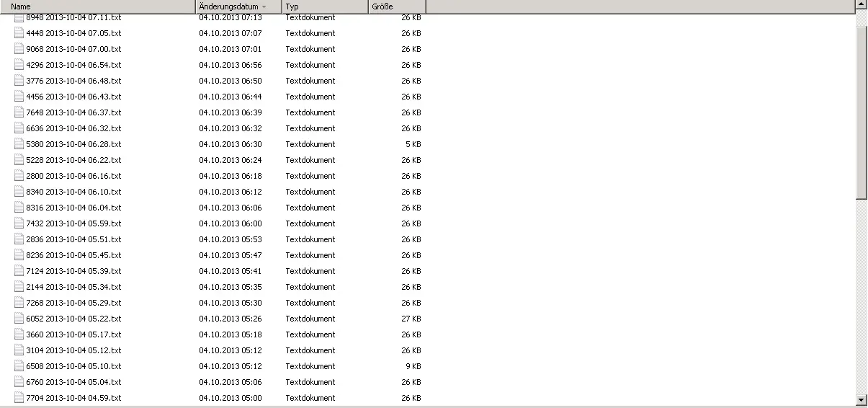Viewport: 868px width, 408px height.
Task: Select file name 9068 2013-10-04 07.00.txt
Action: 73,49
